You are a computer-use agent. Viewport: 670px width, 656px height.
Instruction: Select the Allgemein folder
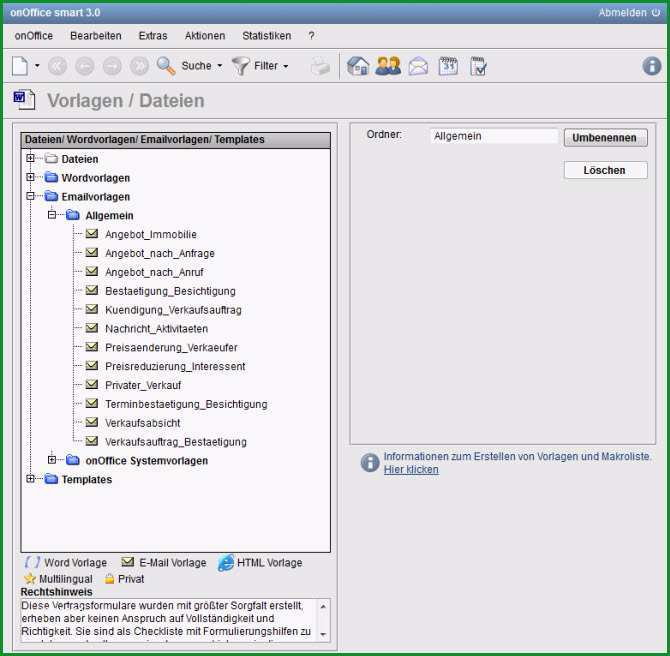[109, 216]
